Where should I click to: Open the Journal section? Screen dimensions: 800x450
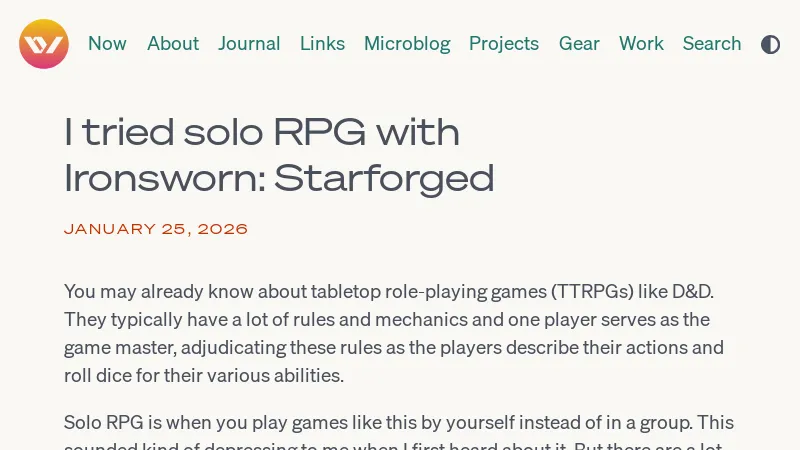pyautogui.click(x=249, y=44)
